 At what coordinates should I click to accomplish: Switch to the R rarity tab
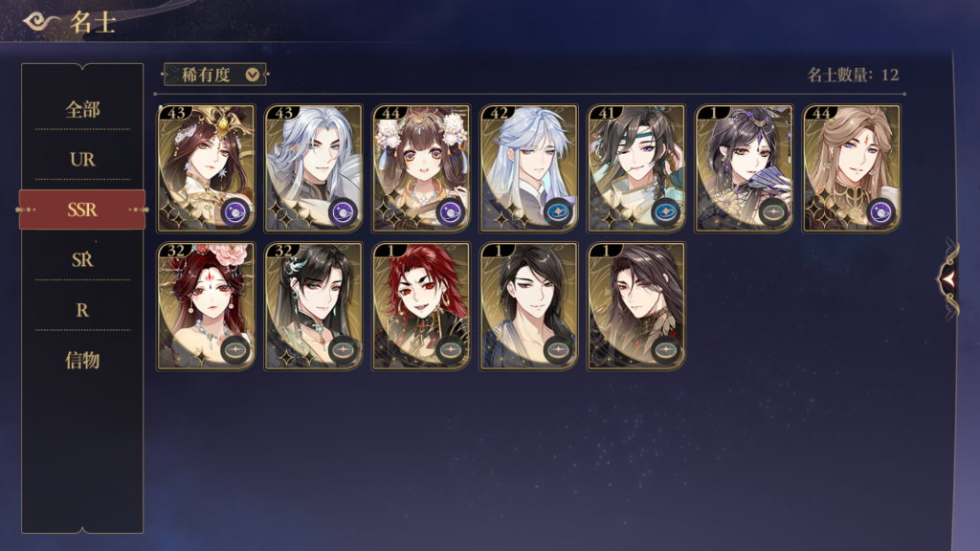[82, 310]
